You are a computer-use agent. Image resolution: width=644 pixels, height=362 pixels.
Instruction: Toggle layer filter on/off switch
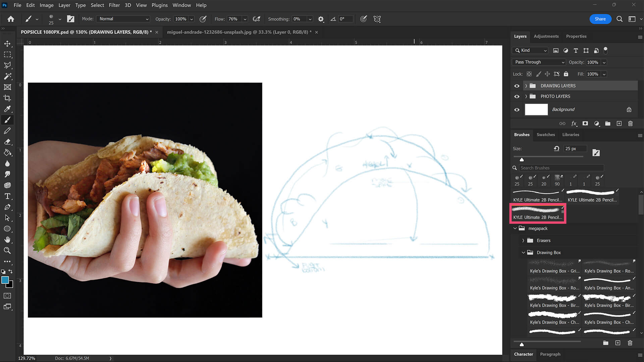coord(605,50)
